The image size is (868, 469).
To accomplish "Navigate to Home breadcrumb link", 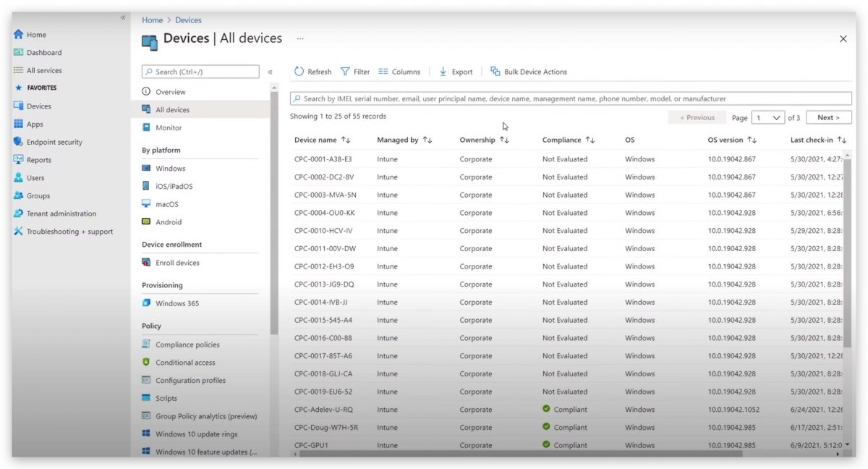I will click(152, 20).
